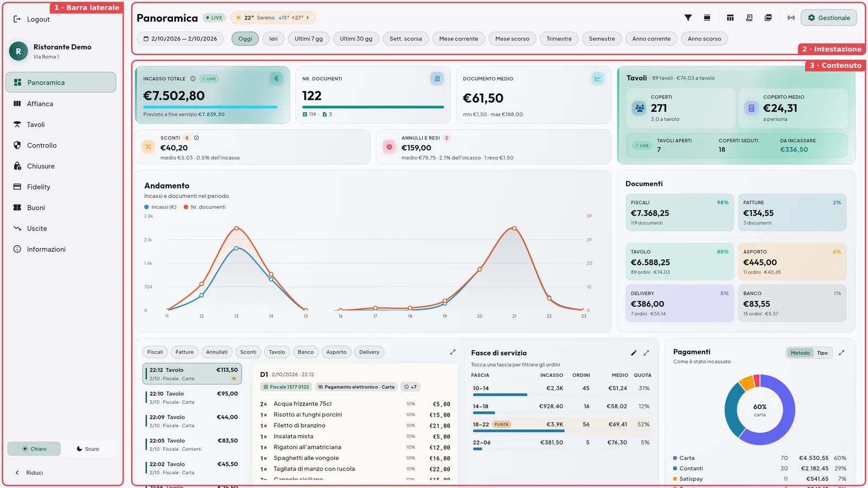Viewport: 868px width, 488px height.
Task: Select the Ieri period chip
Action: pyautogui.click(x=273, y=39)
